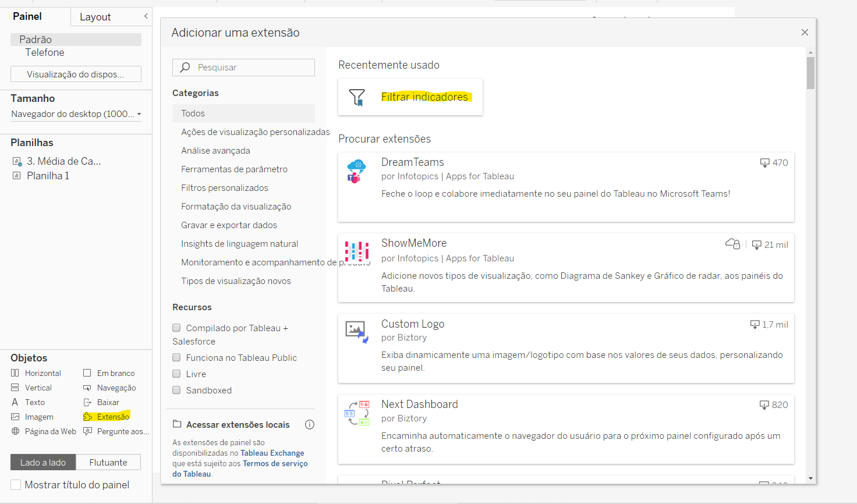Click the ShowMeMore extension icon
Viewport: 857px width, 504px height.
357,251
